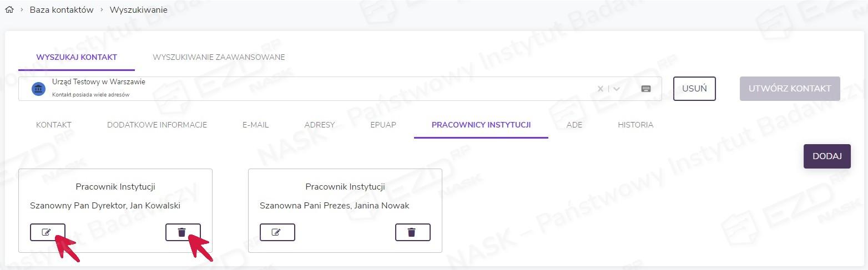
Task: Clear selected contact with X icon
Action: (600, 89)
